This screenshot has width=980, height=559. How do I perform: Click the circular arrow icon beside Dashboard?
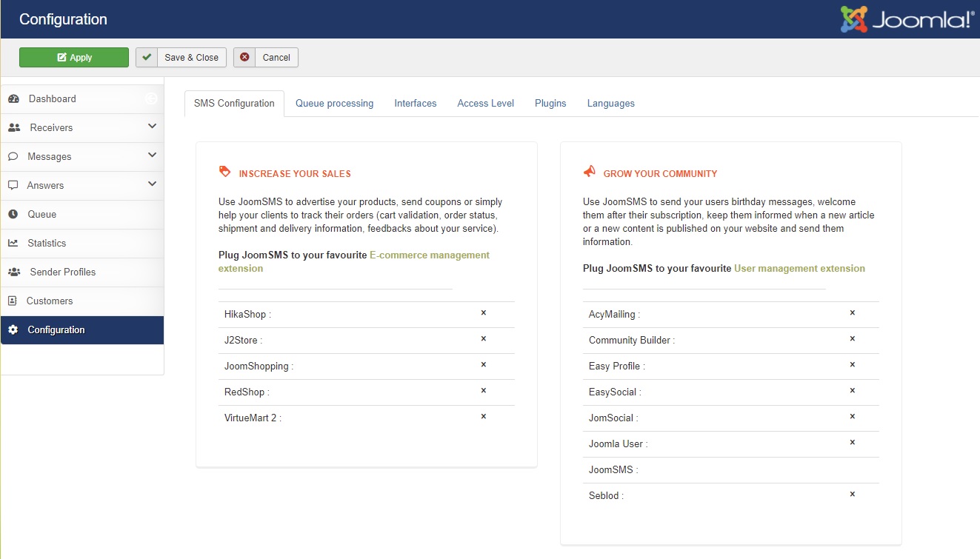pyautogui.click(x=151, y=98)
